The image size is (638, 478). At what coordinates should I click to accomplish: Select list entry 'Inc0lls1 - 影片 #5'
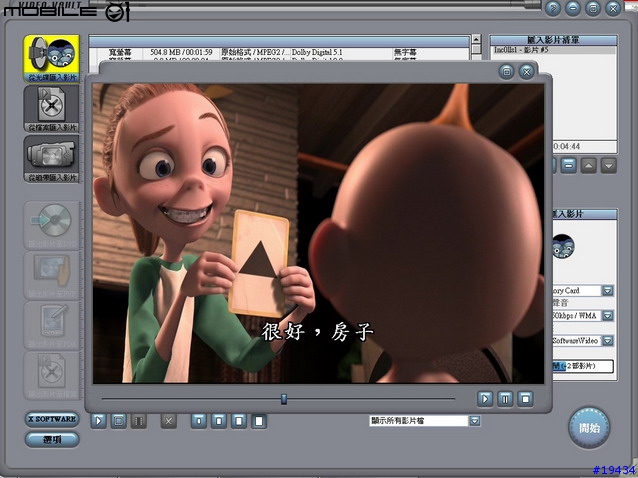pos(553,50)
